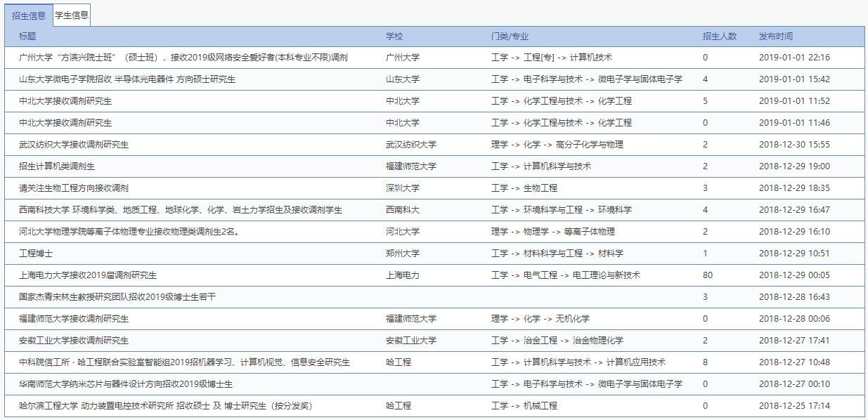The height and width of the screenshot is (420, 868).
Task: Open 华南师范大学纳米芯片 博士 post
Action: [x=126, y=384]
